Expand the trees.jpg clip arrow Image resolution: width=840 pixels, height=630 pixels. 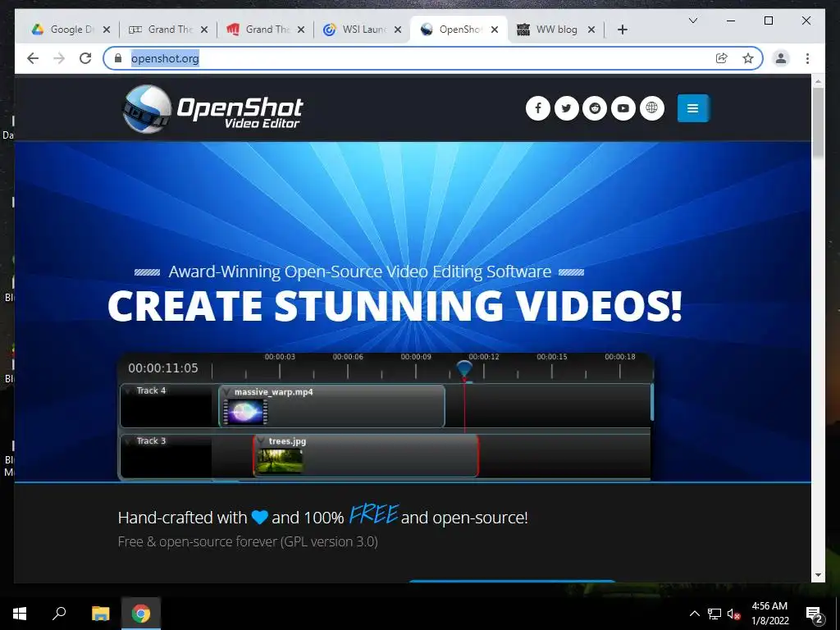coord(261,441)
